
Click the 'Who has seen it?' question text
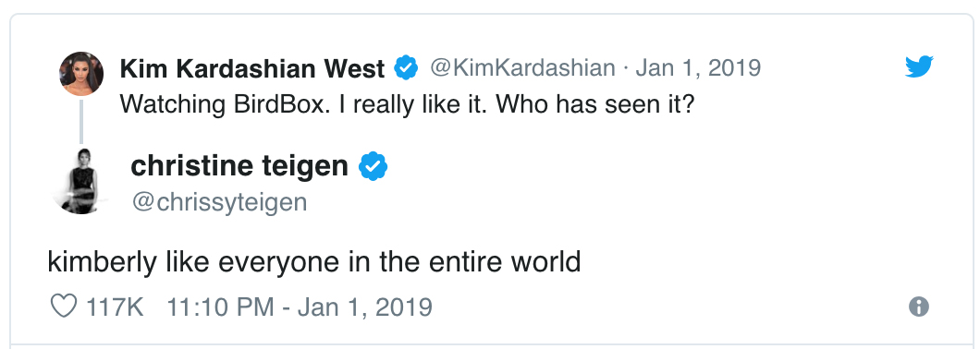pyautogui.click(x=597, y=104)
